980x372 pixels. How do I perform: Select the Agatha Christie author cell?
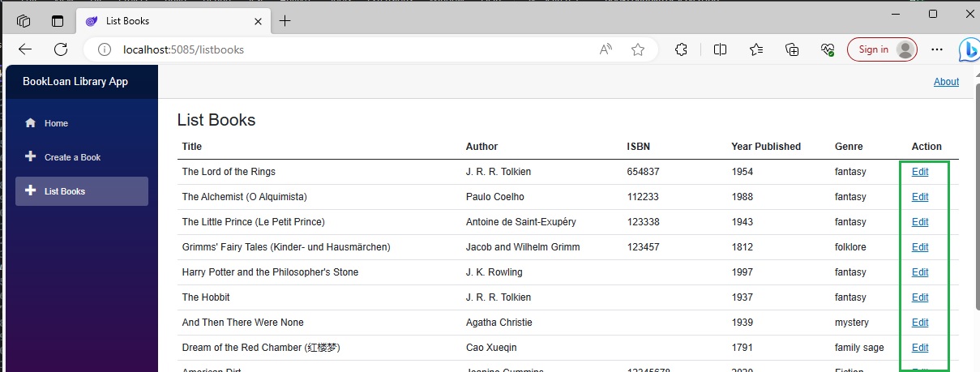point(499,323)
